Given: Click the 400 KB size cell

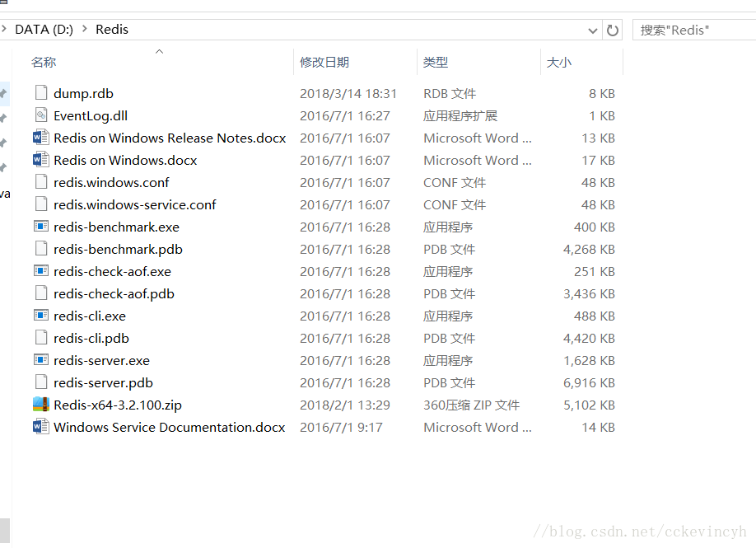Looking at the screenshot, I should pyautogui.click(x=594, y=227).
